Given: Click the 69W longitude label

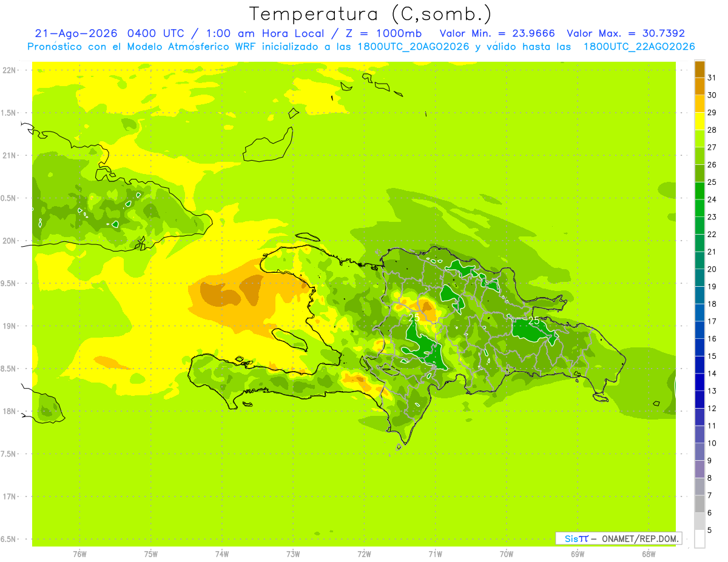Looking at the screenshot, I should (578, 554).
